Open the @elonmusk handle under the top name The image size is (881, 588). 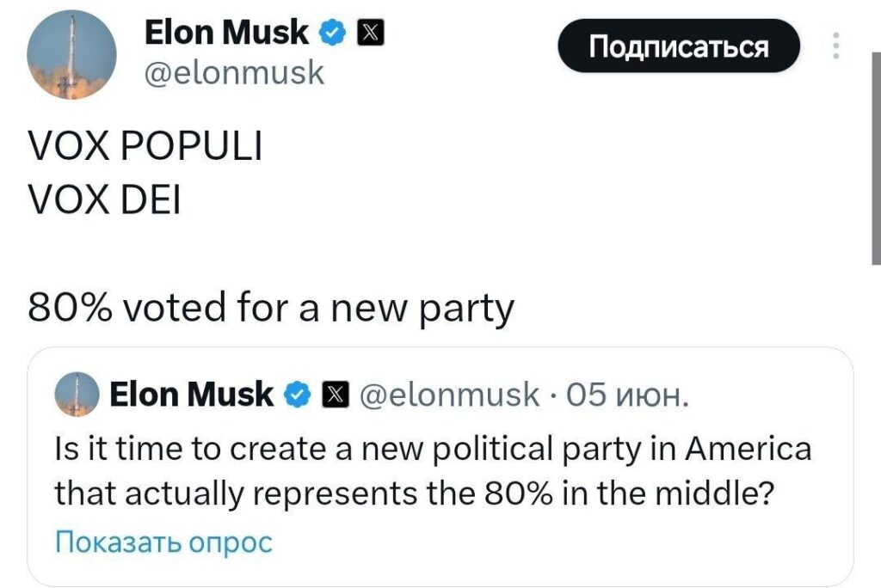(232, 73)
